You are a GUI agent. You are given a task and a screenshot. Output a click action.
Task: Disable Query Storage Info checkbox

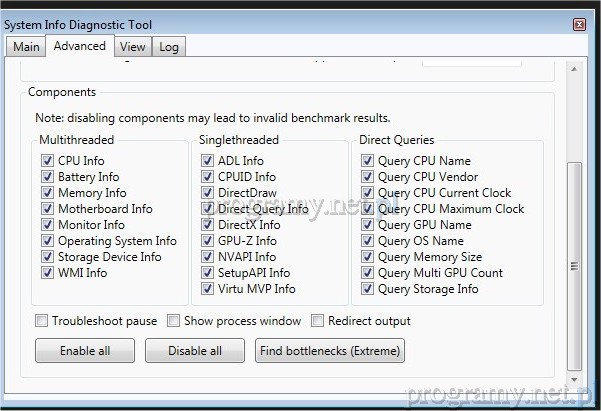[368, 289]
